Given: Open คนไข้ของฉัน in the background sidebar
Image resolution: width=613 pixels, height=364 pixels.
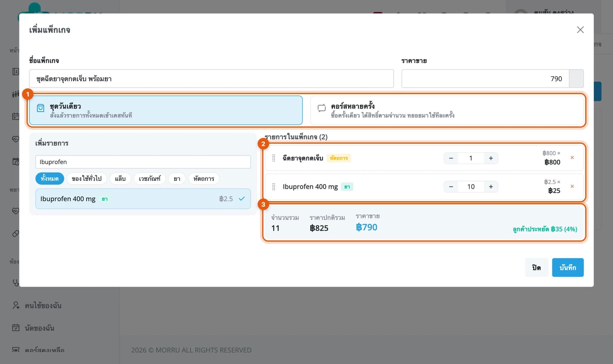Looking at the screenshot, I should point(43,305).
